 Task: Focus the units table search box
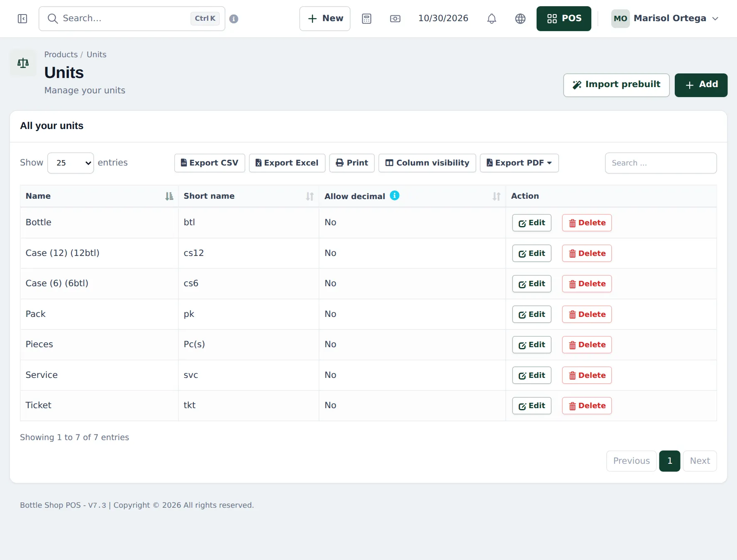(x=661, y=163)
